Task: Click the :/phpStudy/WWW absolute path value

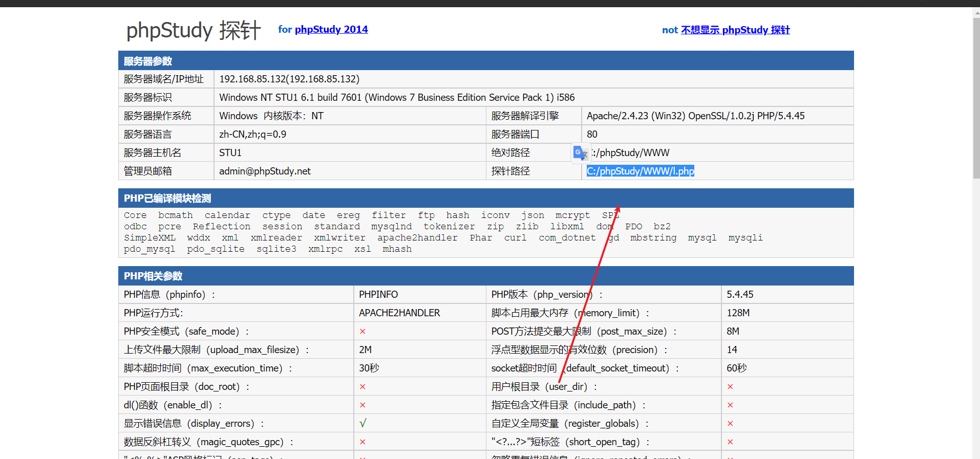Action: pos(630,152)
